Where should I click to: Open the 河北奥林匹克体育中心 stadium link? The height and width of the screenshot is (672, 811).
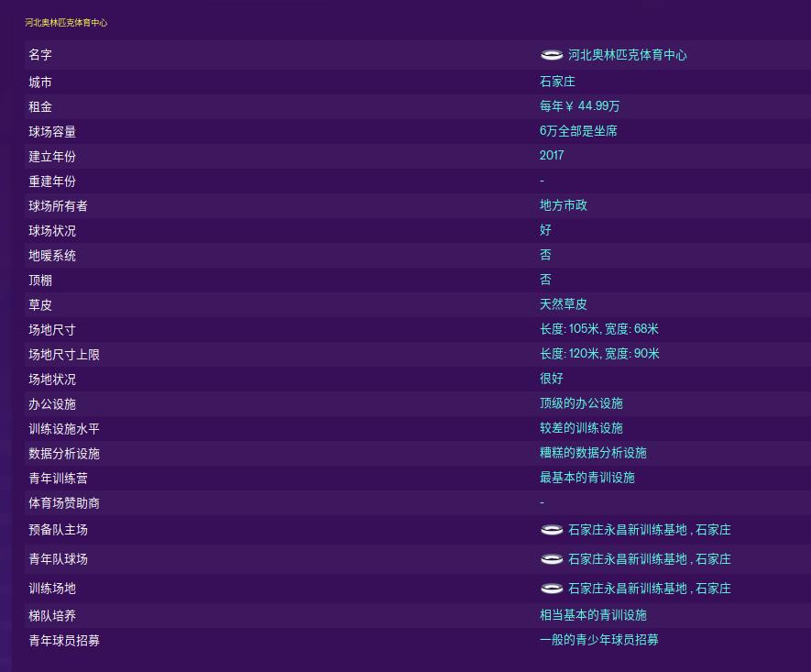[627, 55]
